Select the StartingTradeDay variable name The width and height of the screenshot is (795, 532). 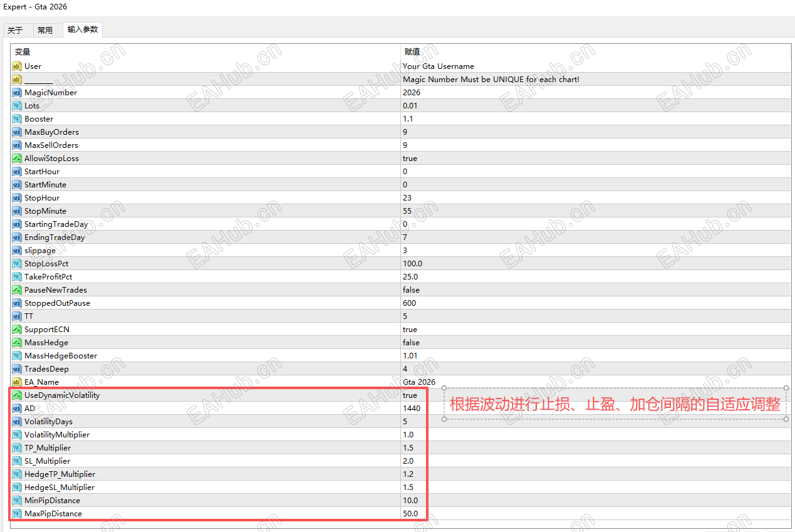tap(56, 224)
